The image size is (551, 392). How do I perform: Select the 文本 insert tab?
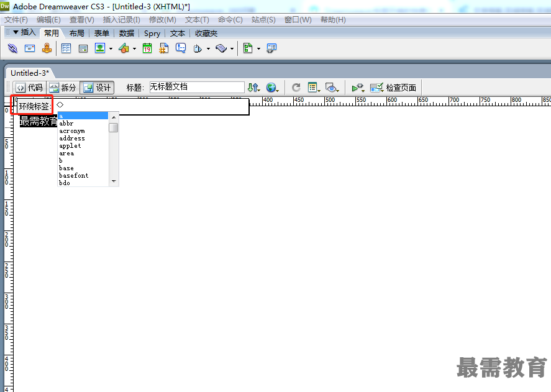click(x=178, y=34)
